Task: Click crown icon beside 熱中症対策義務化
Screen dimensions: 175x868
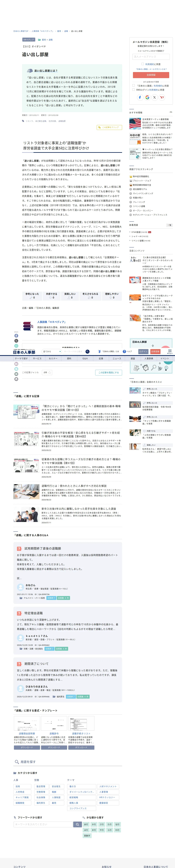Action: pos(131,176)
